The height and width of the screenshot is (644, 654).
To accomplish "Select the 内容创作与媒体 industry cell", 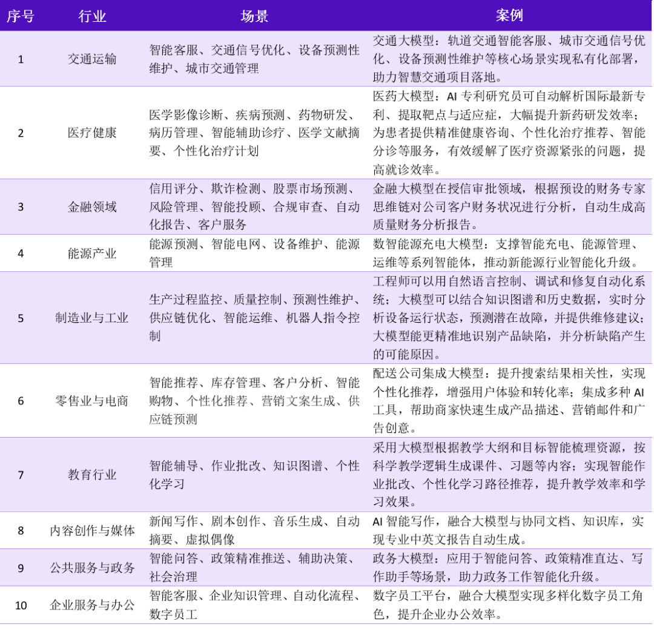I will (x=92, y=530).
